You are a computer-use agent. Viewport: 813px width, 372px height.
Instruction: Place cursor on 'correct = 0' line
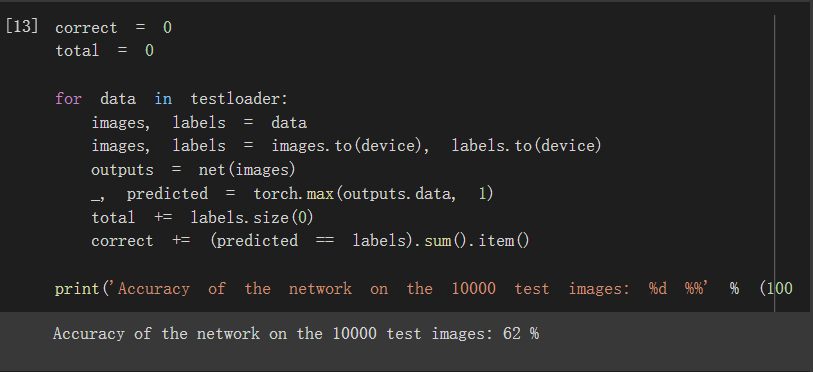[x=114, y=27]
